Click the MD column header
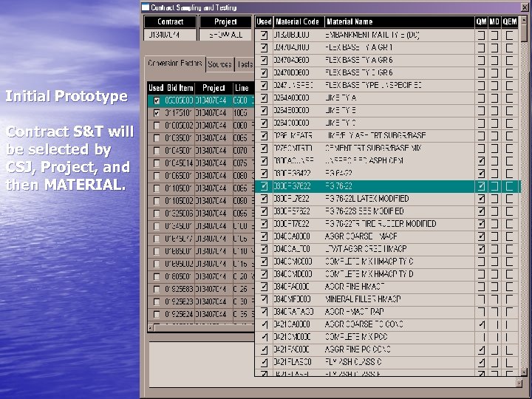 coord(494,22)
